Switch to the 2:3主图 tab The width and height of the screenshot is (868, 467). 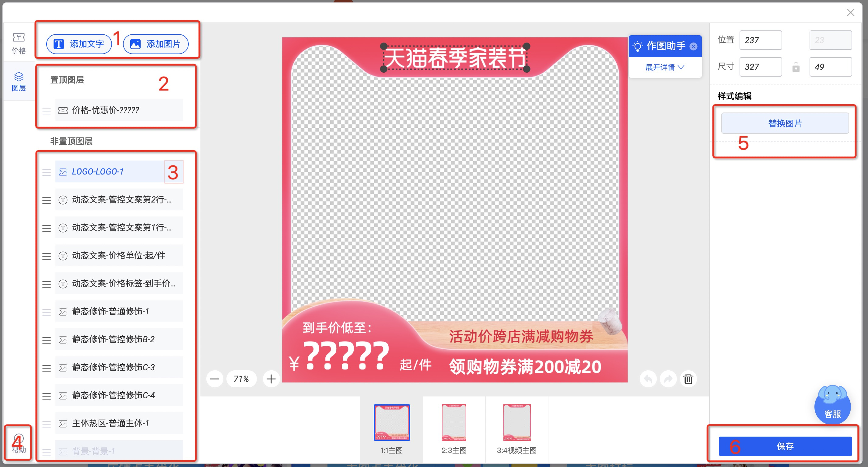[x=454, y=423]
